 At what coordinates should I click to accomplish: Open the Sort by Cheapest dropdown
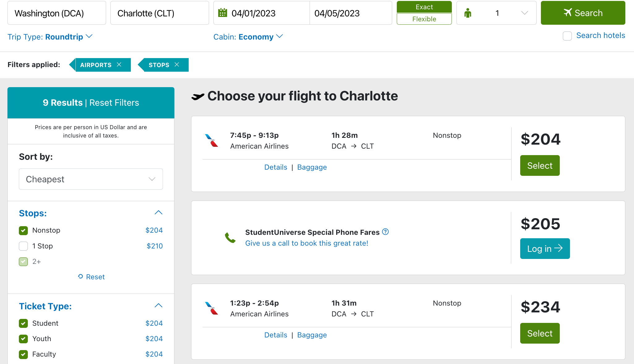tap(91, 179)
